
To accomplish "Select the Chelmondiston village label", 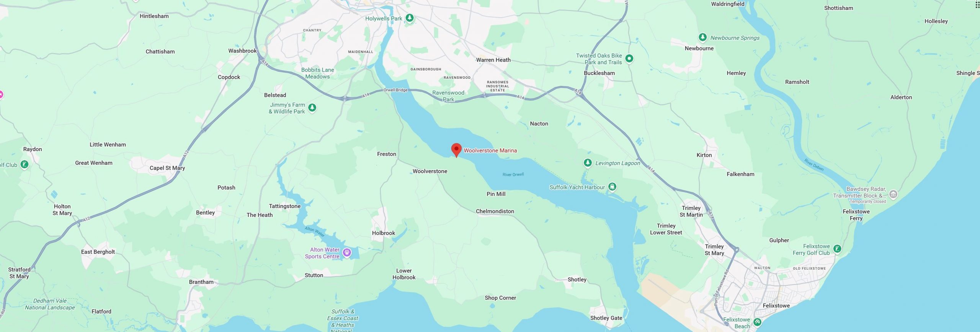I will [495, 211].
